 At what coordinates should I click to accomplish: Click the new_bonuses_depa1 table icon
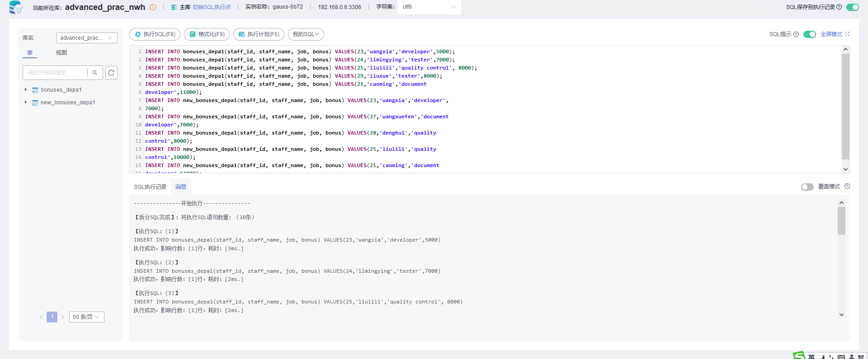coord(35,103)
